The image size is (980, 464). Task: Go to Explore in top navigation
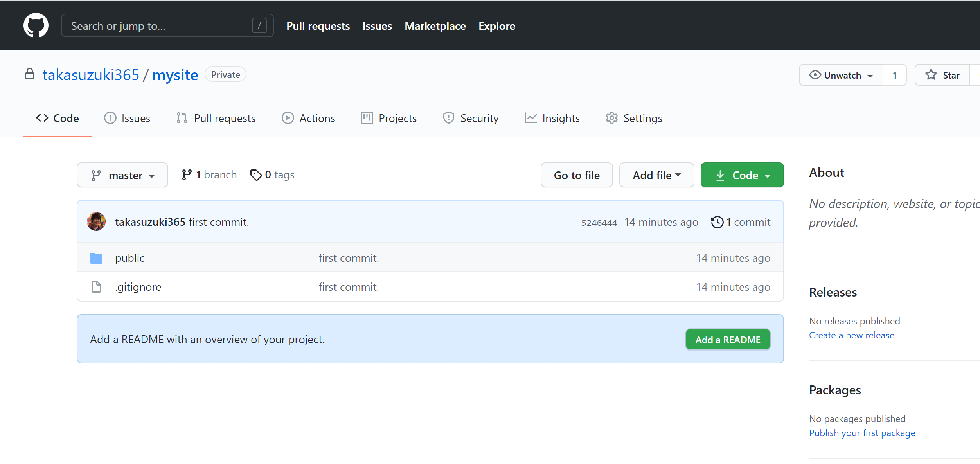[x=497, y=26]
